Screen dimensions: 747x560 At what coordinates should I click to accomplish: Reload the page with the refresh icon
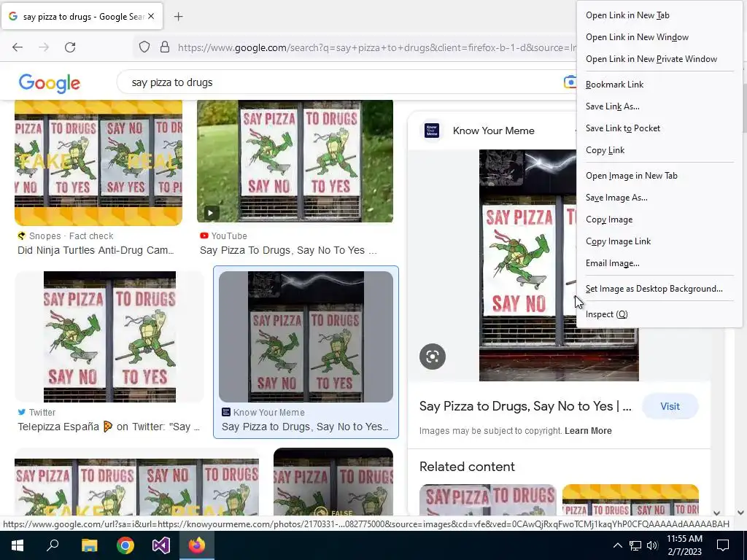[x=70, y=47]
